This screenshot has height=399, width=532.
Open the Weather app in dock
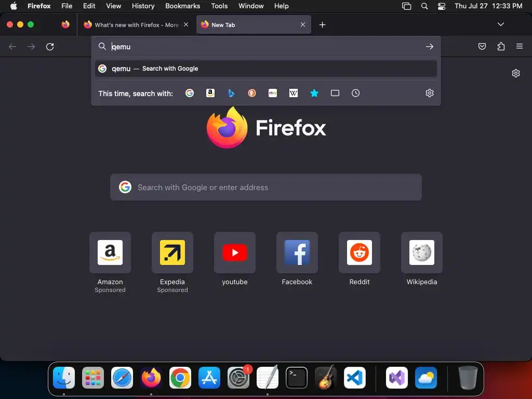click(426, 378)
